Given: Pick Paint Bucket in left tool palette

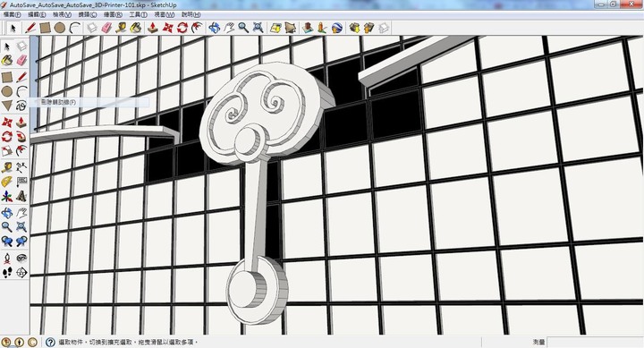Looking at the screenshot, I should [7, 61].
